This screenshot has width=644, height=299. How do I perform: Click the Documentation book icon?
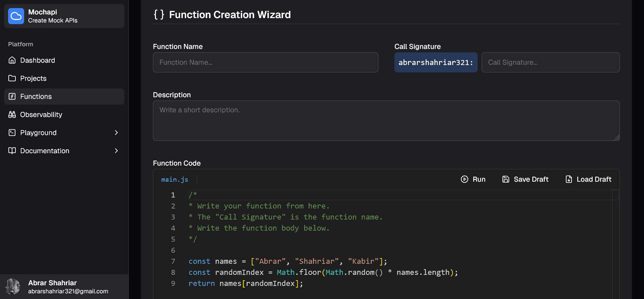[12, 151]
